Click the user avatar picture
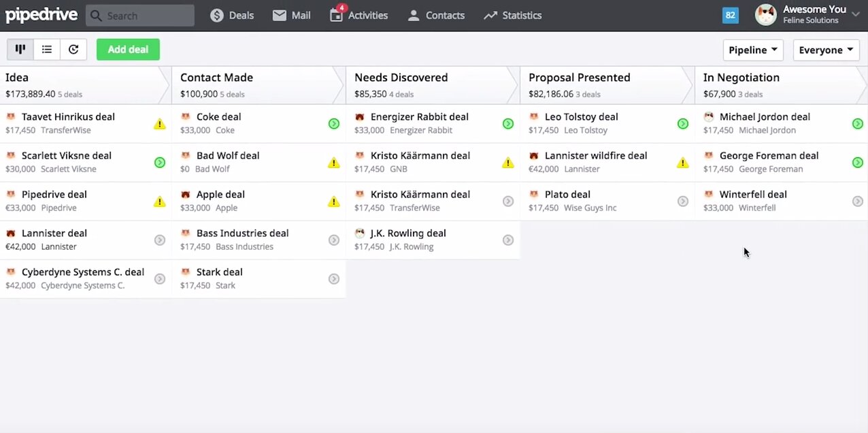This screenshot has height=433, width=868. pos(766,15)
